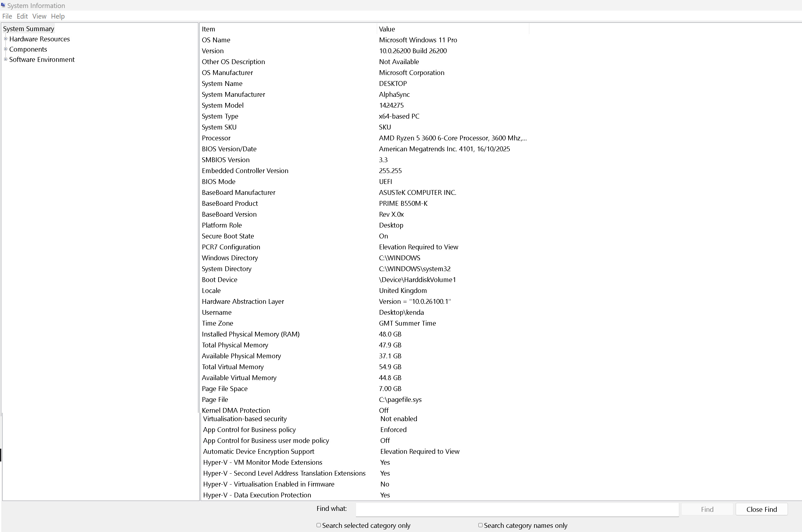Open the Help menu
The height and width of the screenshot is (532, 802).
point(58,16)
